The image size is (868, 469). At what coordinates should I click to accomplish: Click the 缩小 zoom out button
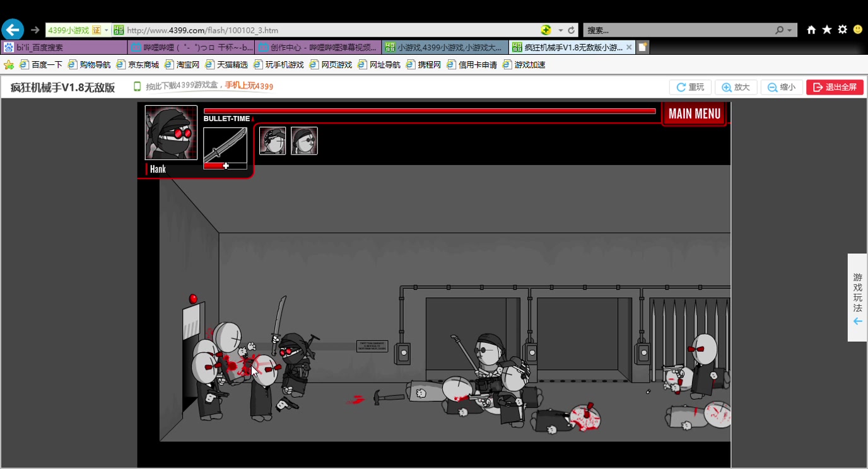pos(781,87)
